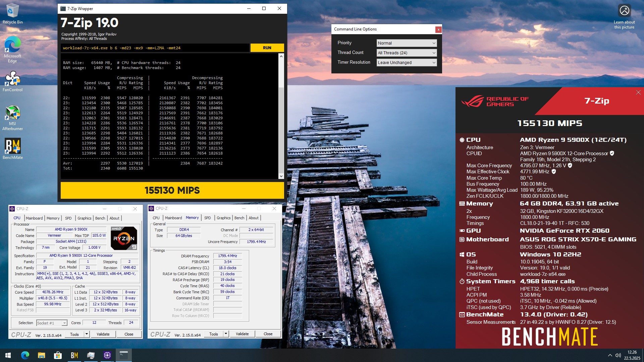This screenshot has height=362, width=644.
Task: Open the Thread Count dropdown
Action: click(x=407, y=53)
